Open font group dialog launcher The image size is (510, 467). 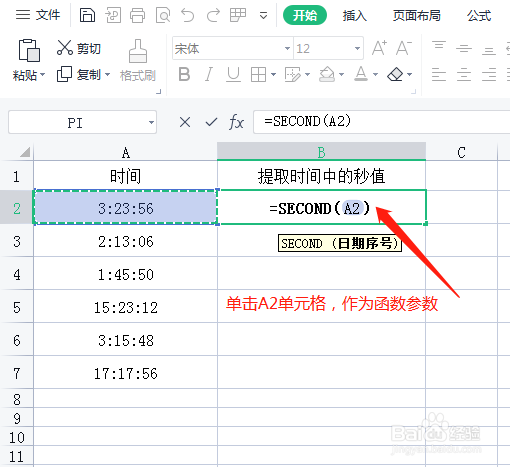(414, 91)
